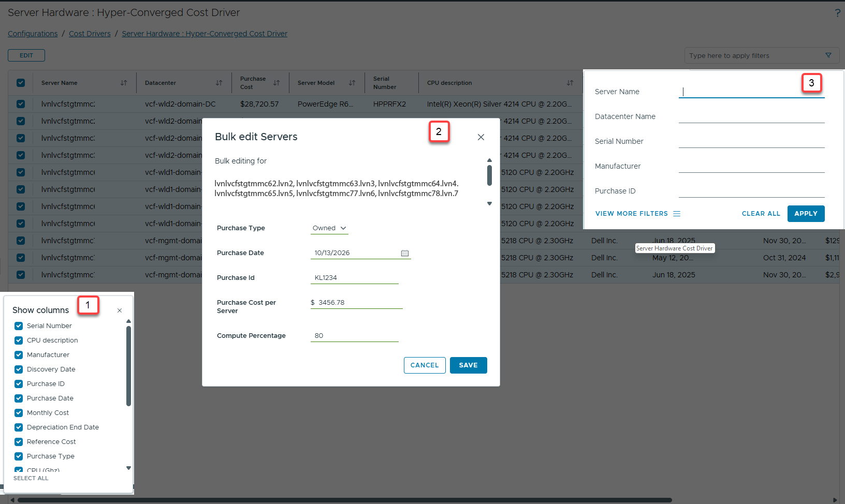Click the Compute Percentage field
845x504 pixels.
pos(355,336)
